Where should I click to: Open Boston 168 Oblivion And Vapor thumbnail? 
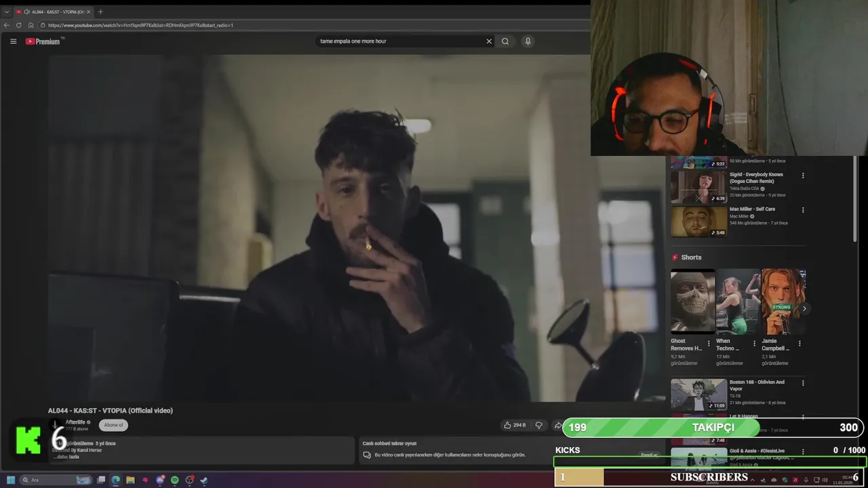(x=698, y=394)
